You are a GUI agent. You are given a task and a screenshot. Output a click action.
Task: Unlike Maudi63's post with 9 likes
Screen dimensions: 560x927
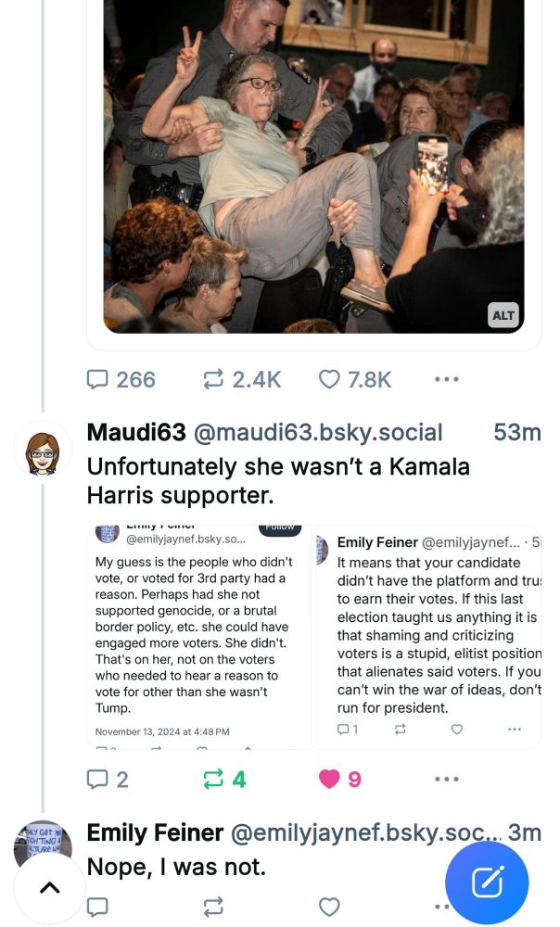click(x=340, y=780)
